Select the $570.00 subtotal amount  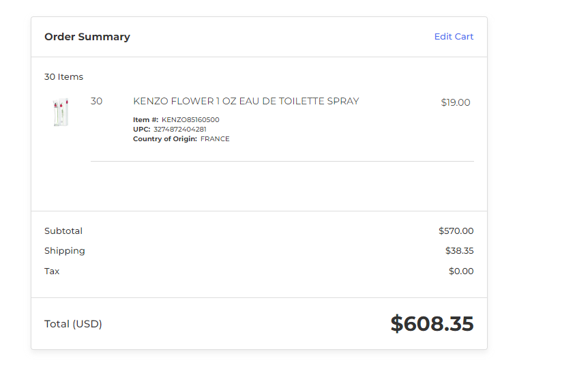tap(456, 231)
